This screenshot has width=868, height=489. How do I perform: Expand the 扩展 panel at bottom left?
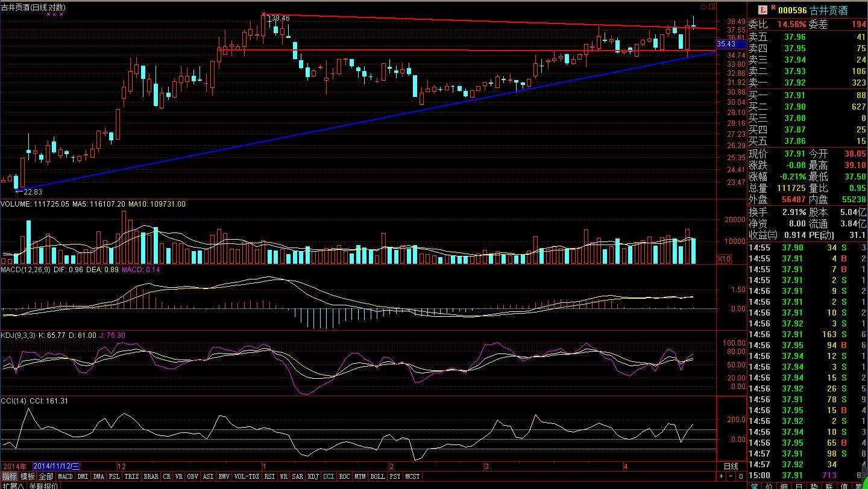(x=13, y=485)
